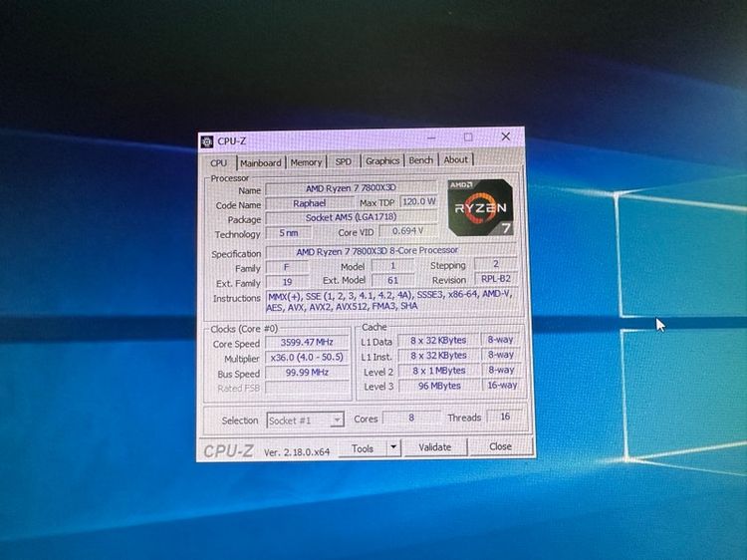747x560 pixels.
Task: Click the Level 2 value 8 x 1 MBytes
Action: tap(438, 371)
